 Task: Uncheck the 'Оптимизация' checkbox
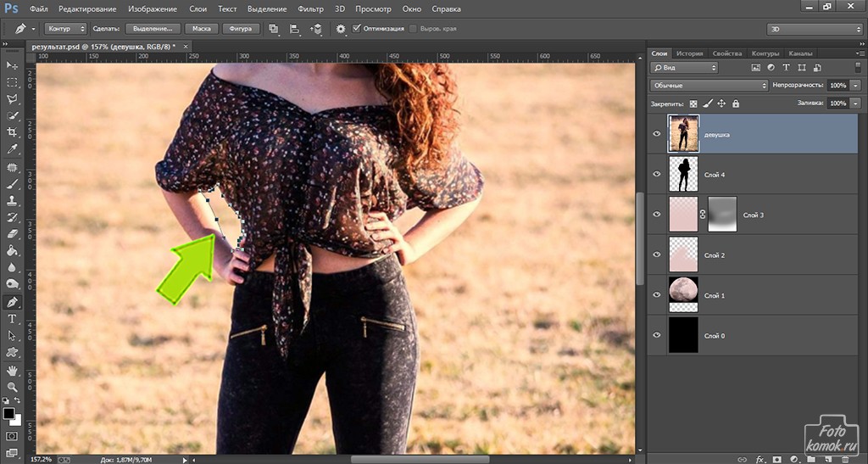(357, 29)
